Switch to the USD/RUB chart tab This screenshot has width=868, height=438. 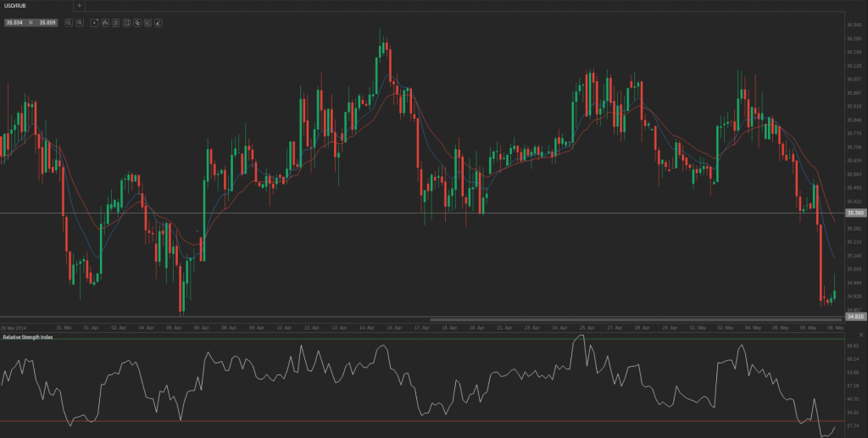click(x=17, y=5)
